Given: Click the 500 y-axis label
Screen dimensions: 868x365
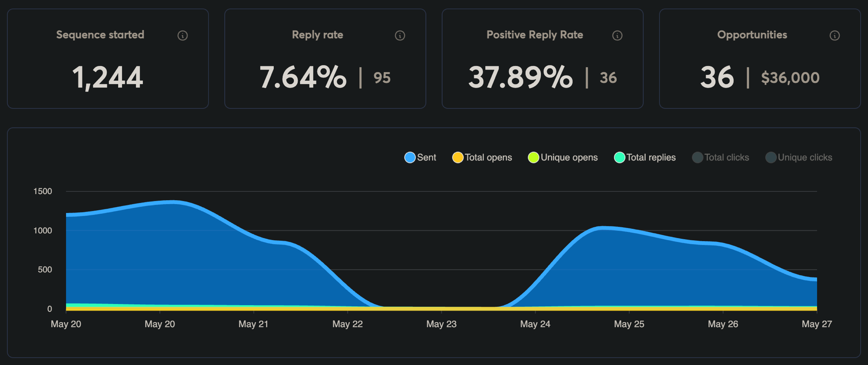Looking at the screenshot, I should coord(45,270).
